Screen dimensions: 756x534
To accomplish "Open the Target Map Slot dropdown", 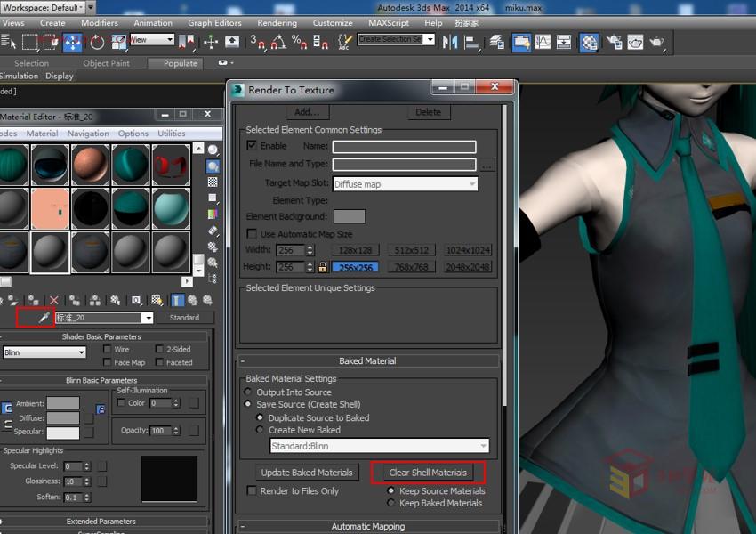I will [x=405, y=184].
